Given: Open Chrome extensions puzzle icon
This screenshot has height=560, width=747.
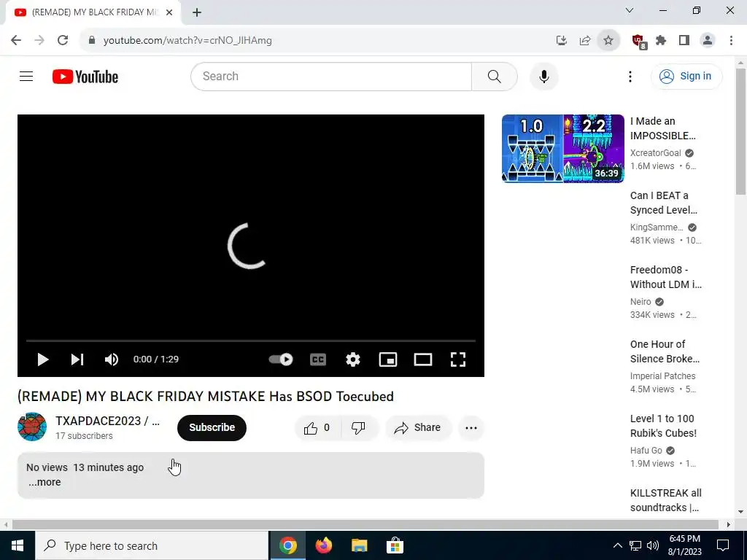Looking at the screenshot, I should (661, 41).
